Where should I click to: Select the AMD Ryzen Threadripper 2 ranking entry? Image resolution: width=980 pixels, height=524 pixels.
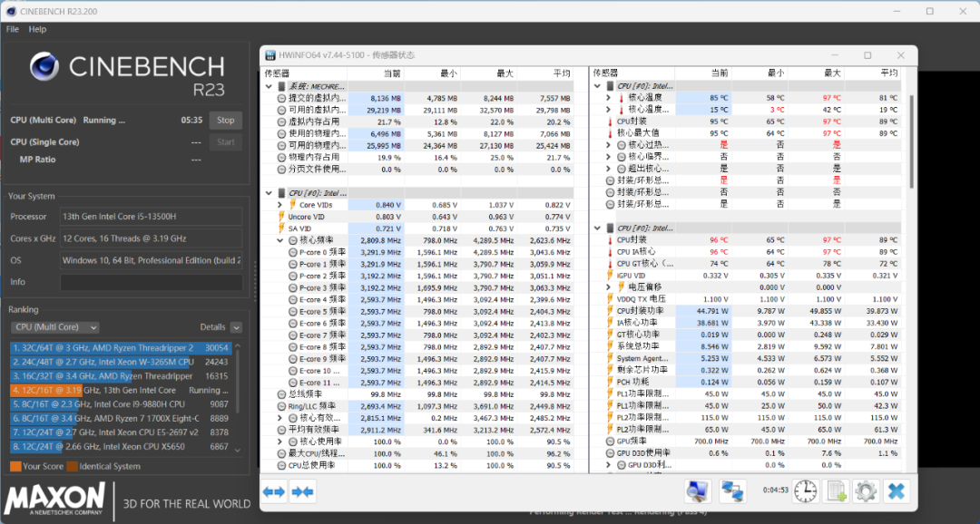(122, 348)
